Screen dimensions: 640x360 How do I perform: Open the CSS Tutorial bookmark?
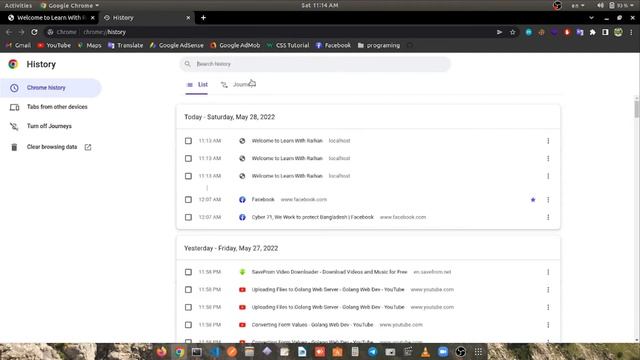pyautogui.click(x=288, y=45)
